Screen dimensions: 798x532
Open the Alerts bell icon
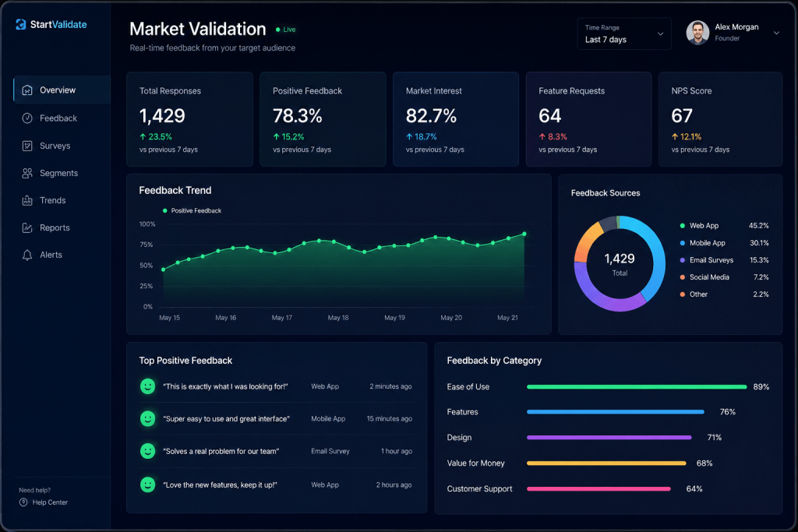27,255
